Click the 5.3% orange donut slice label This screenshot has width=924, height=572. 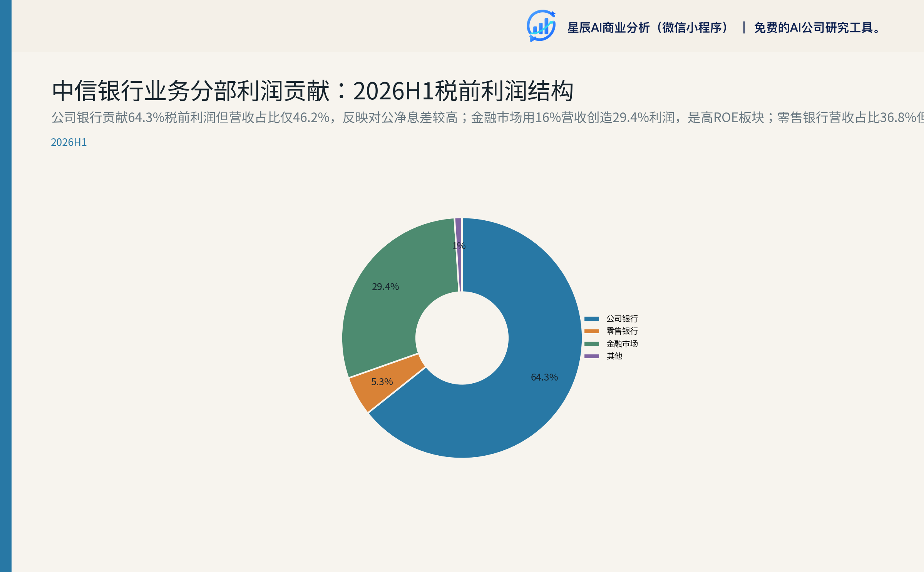pyautogui.click(x=382, y=382)
